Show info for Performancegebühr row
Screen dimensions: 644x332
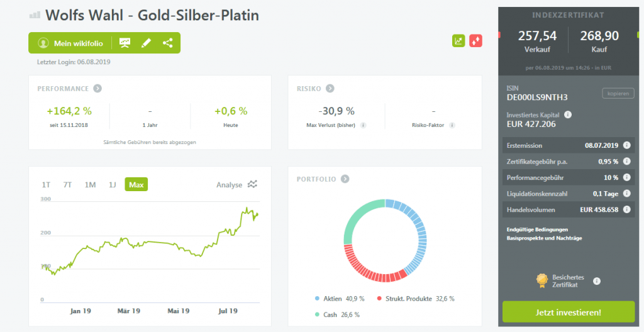tap(627, 177)
